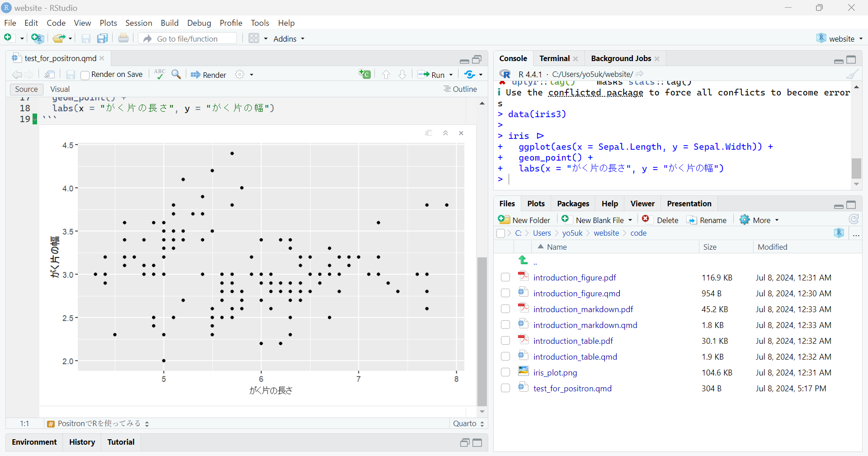Image resolution: width=868 pixels, height=456 pixels.
Task: Enable the Render on Save checkbox
Action: tap(85, 75)
